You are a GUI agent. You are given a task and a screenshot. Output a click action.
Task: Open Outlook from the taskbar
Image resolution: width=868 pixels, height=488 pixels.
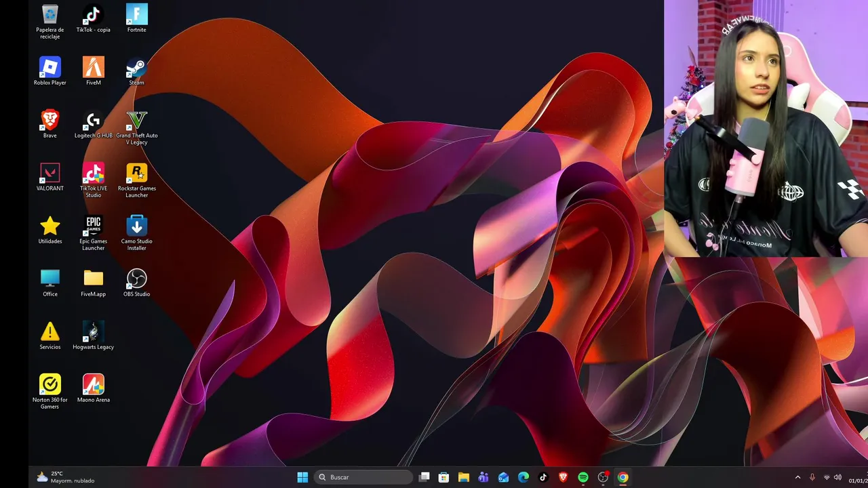click(503, 477)
